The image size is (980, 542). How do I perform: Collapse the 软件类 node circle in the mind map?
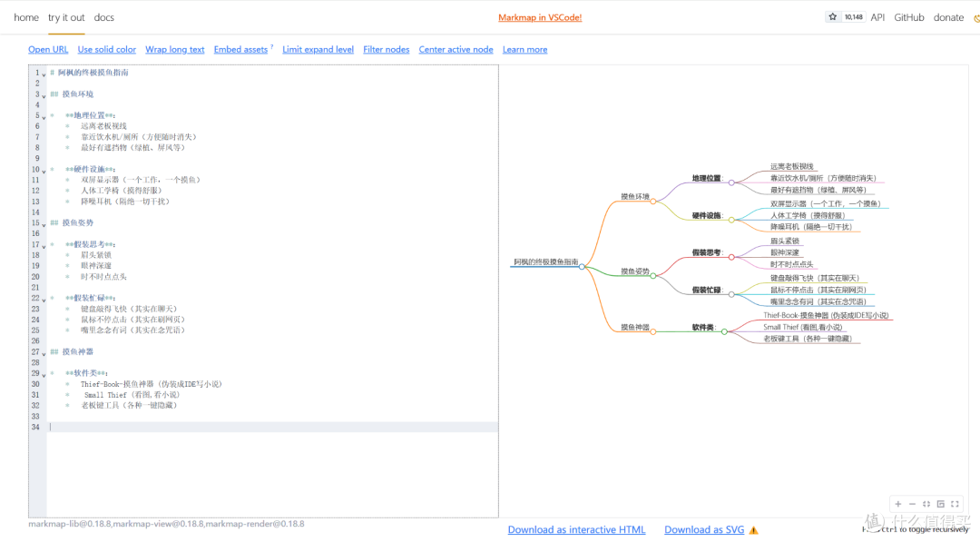(724, 332)
